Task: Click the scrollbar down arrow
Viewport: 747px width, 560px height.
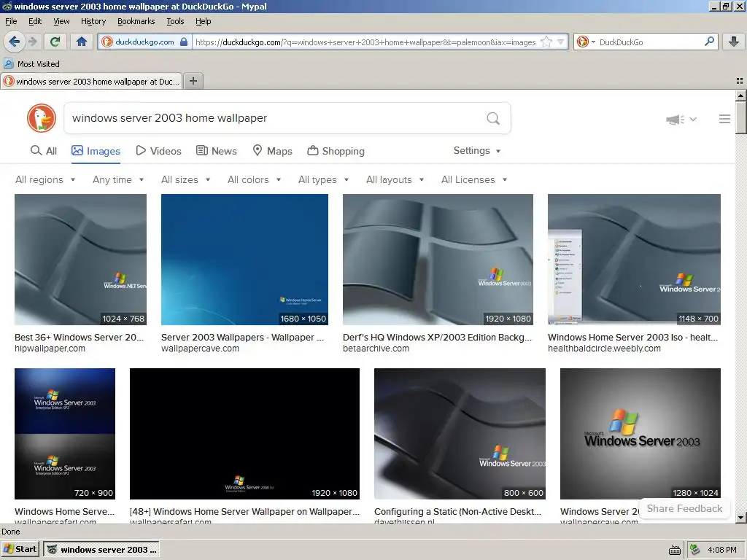Action: 740,517
